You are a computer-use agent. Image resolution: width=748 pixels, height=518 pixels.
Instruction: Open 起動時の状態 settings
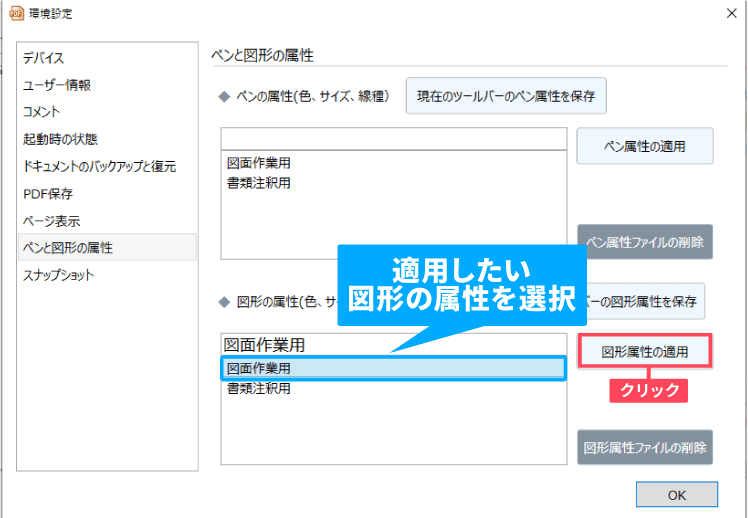[x=60, y=139]
